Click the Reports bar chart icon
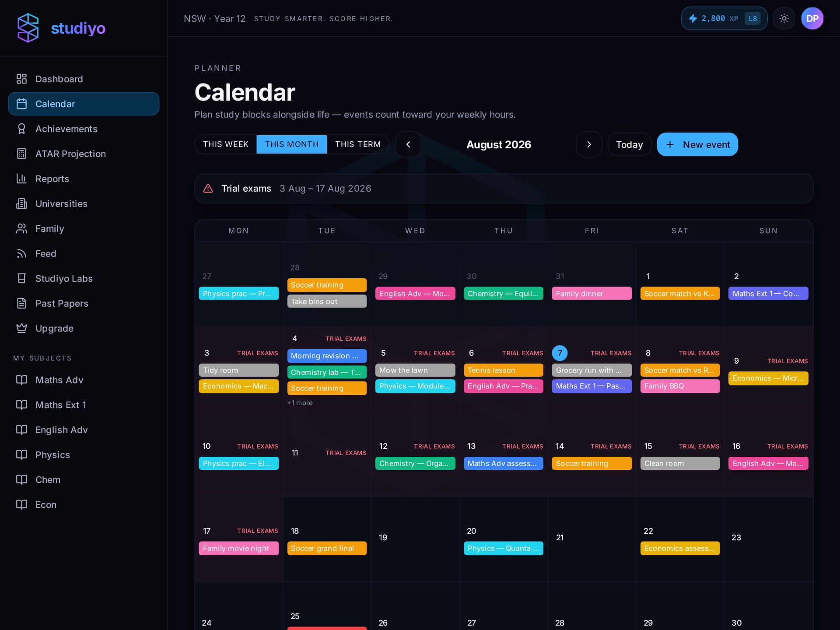The width and height of the screenshot is (840, 630). [x=21, y=178]
